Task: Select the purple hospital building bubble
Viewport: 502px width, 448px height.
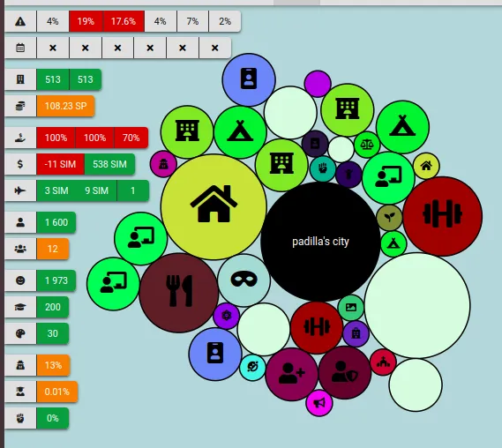Action: (356, 333)
